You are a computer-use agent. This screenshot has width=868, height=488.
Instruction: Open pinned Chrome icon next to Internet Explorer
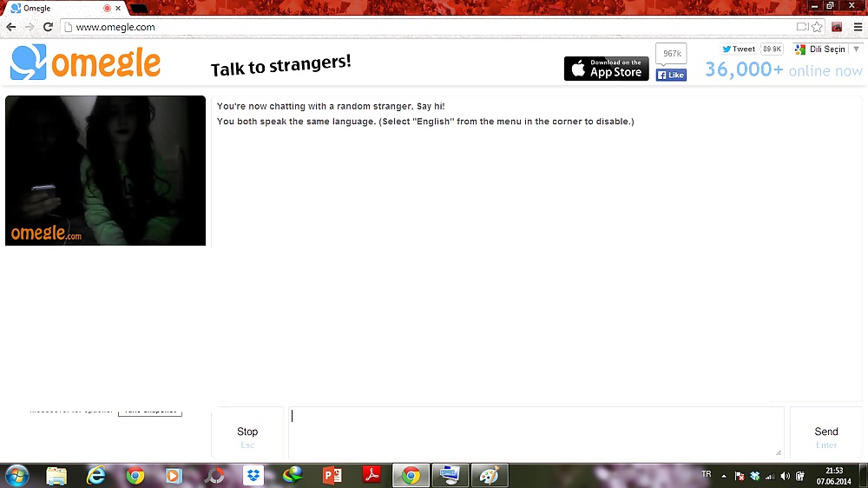pyautogui.click(x=135, y=475)
